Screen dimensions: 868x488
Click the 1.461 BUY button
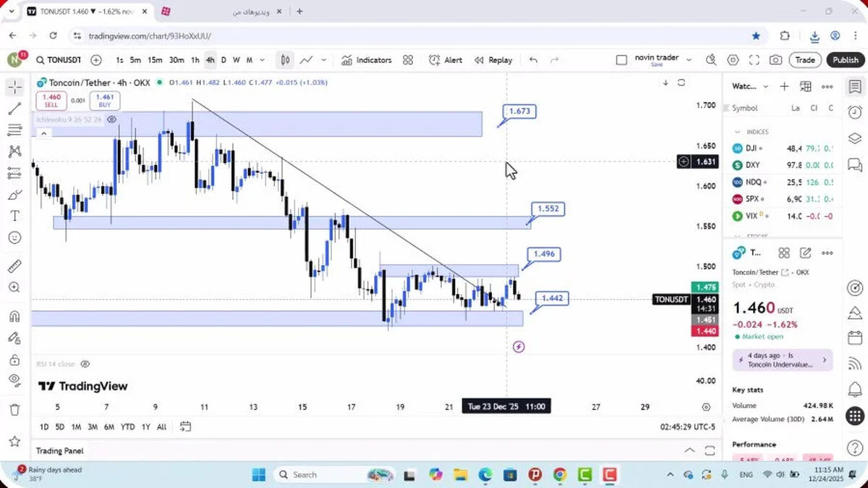(x=104, y=101)
